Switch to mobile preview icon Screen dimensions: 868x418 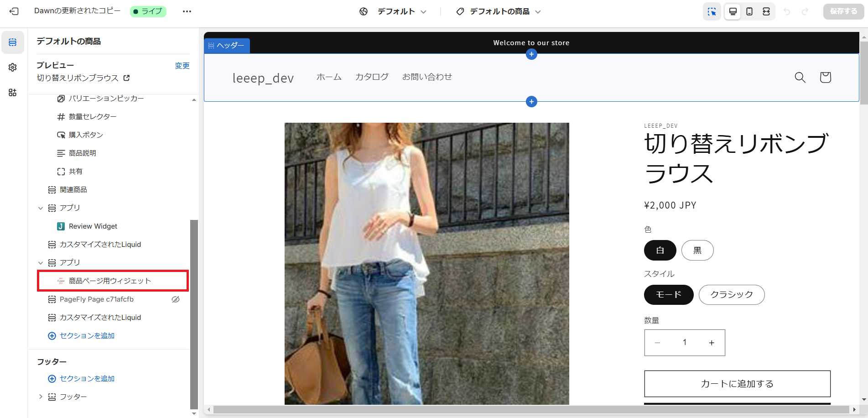point(749,11)
